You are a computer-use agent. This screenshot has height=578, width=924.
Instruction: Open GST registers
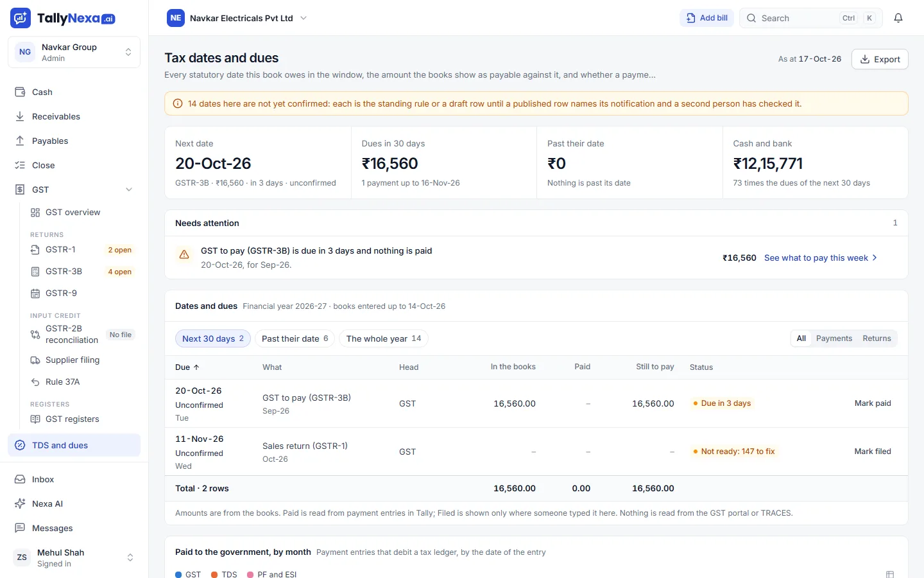(x=82, y=419)
